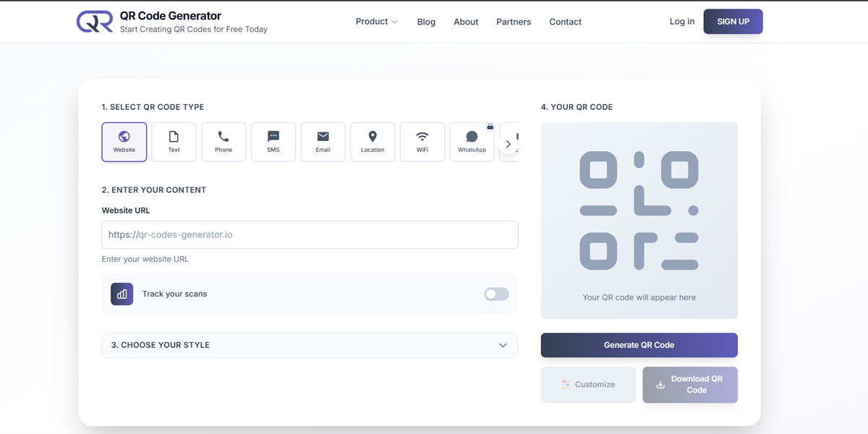Open the Blog page
The image size is (868, 434).
pos(426,22)
